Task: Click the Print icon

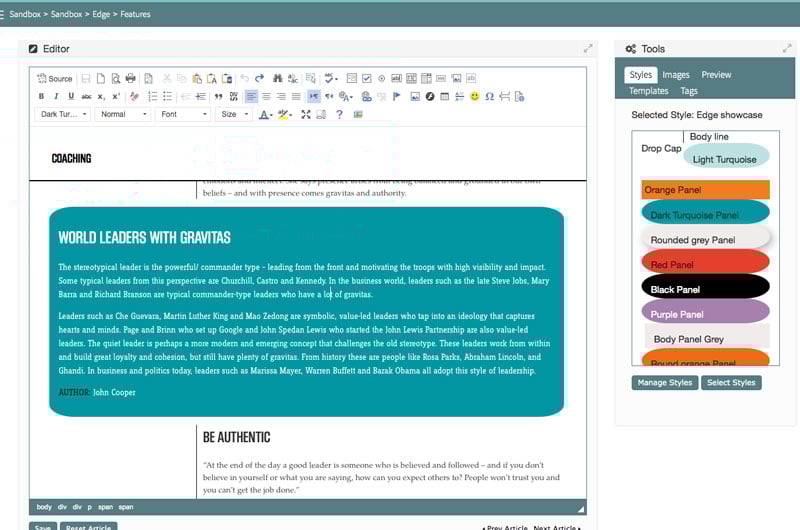Action: [x=131, y=78]
